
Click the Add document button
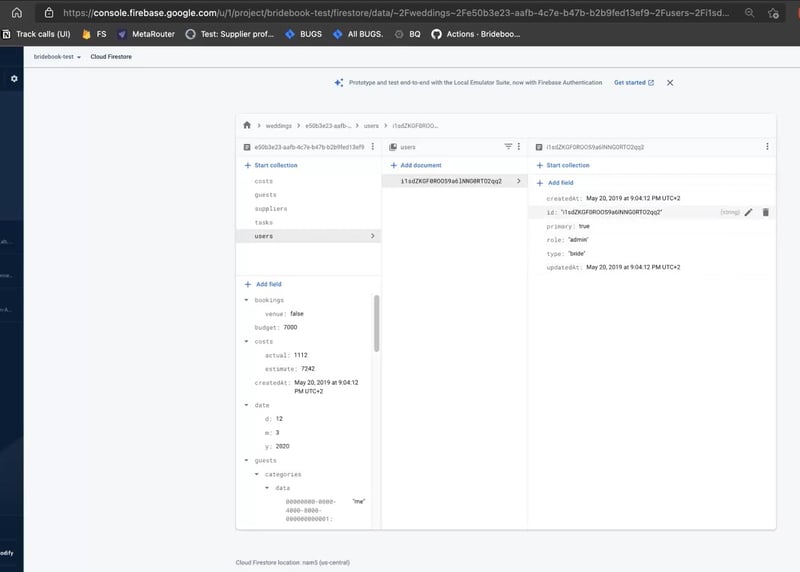(x=420, y=165)
